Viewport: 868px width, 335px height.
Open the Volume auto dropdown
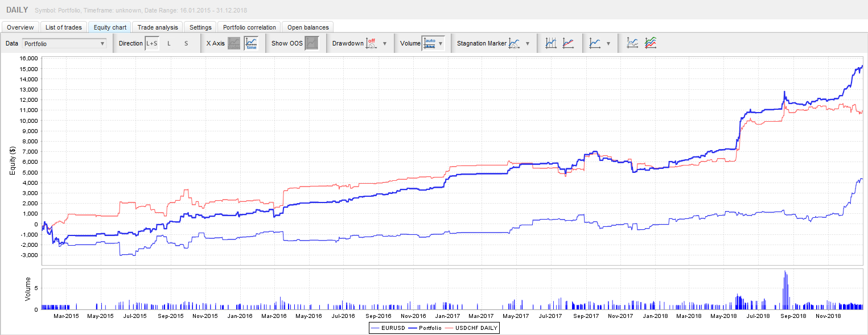[x=440, y=43]
